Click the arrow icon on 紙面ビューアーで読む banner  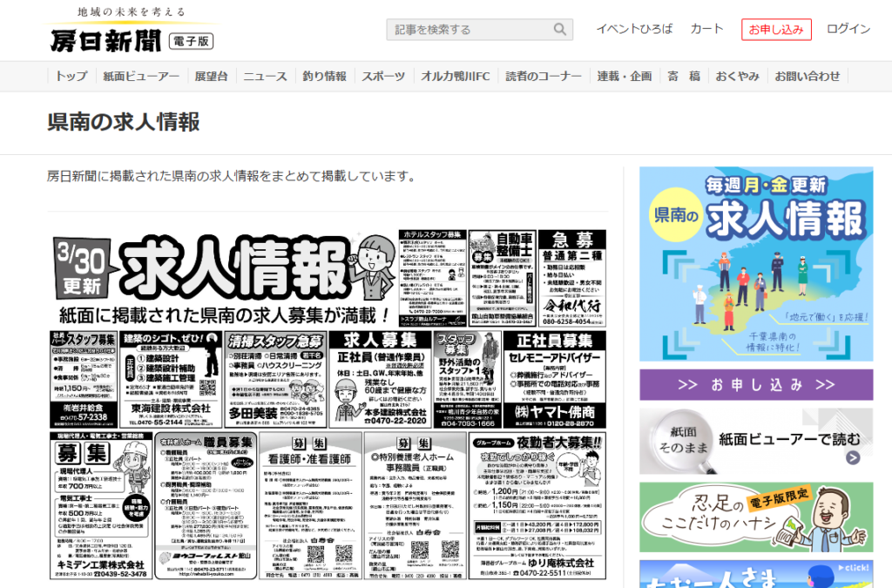click(x=852, y=457)
